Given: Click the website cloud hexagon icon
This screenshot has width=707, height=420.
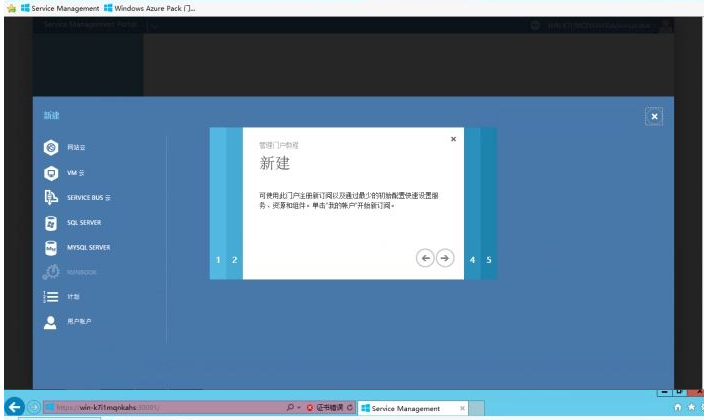Looking at the screenshot, I should coord(51,148).
